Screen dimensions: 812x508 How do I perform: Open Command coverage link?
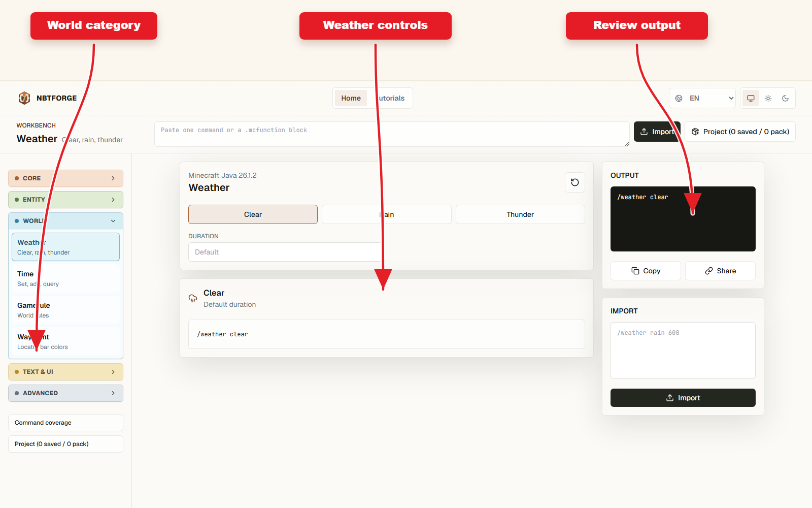coord(65,423)
